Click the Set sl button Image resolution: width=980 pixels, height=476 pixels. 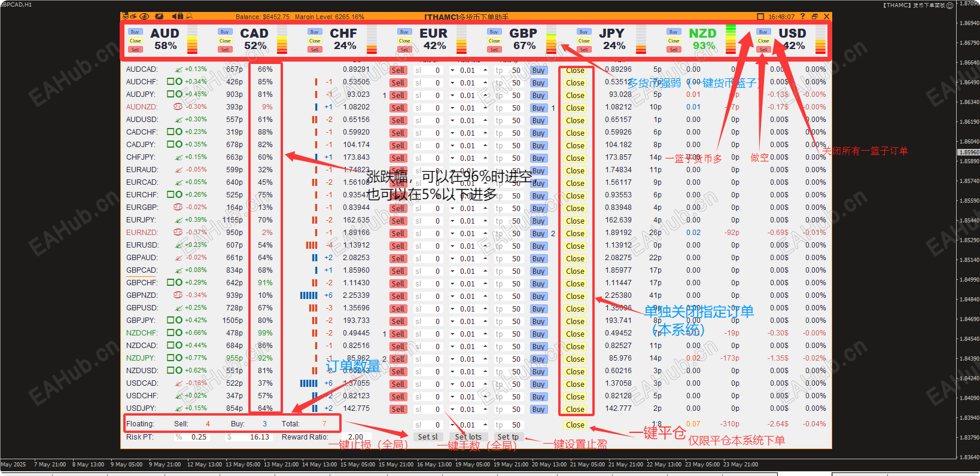click(x=428, y=437)
